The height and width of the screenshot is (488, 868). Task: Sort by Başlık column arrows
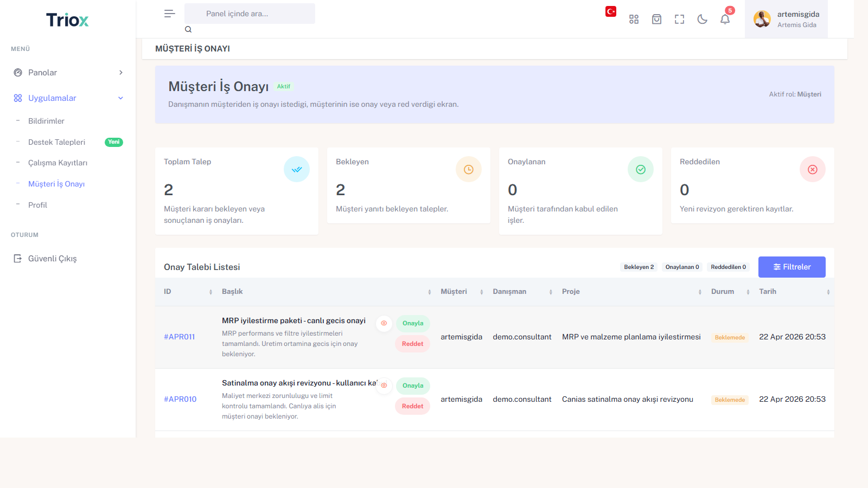click(430, 292)
